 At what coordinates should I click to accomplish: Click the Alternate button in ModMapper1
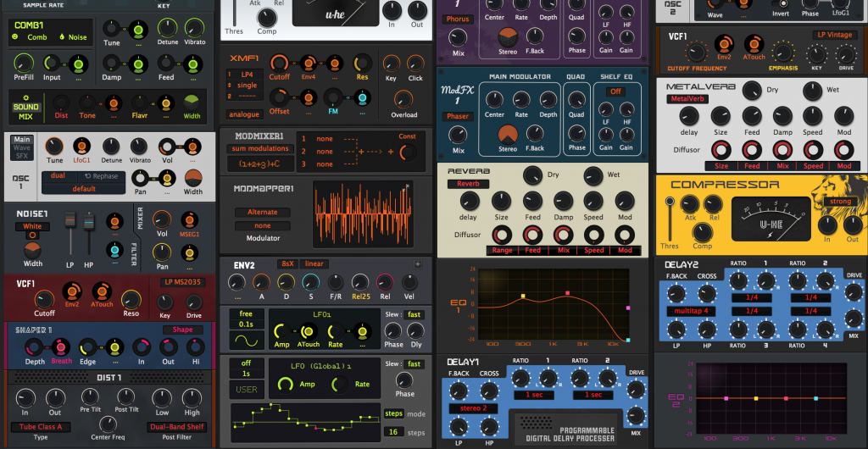pyautogui.click(x=262, y=212)
